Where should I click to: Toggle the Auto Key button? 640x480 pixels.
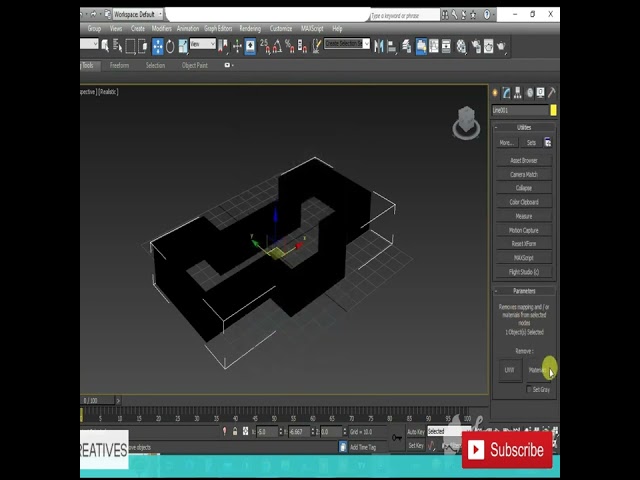click(x=416, y=432)
